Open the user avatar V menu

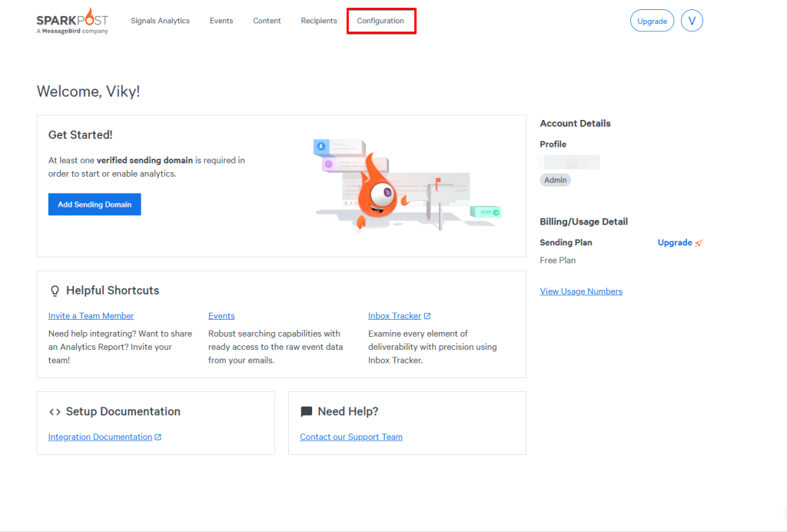point(692,21)
